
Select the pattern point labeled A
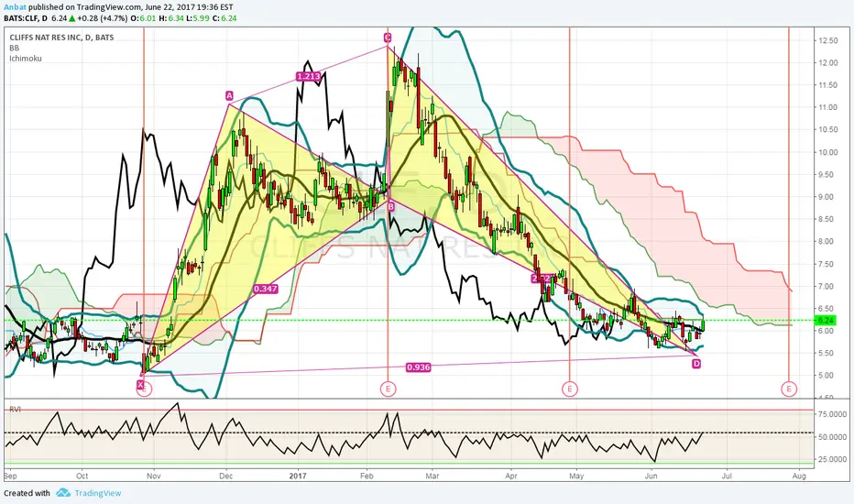point(229,96)
